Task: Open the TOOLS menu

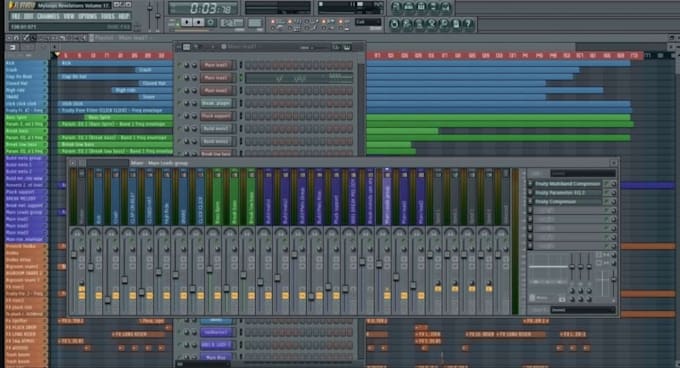Action: pos(108,16)
